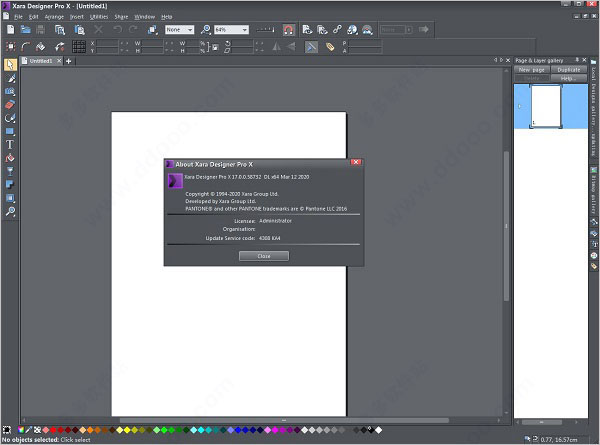This screenshot has width=600, height=445.
Task: Select the Transparency glass tool
Action: [x=10, y=171]
